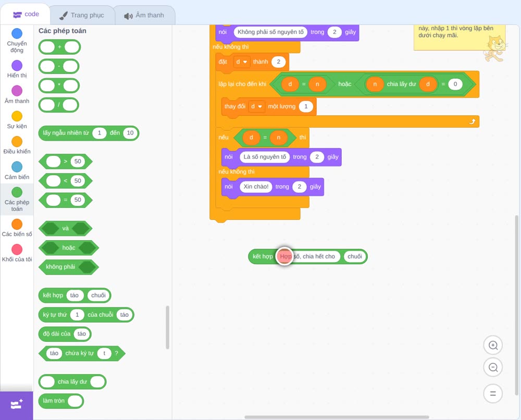Open the Các biến số category

click(x=17, y=228)
